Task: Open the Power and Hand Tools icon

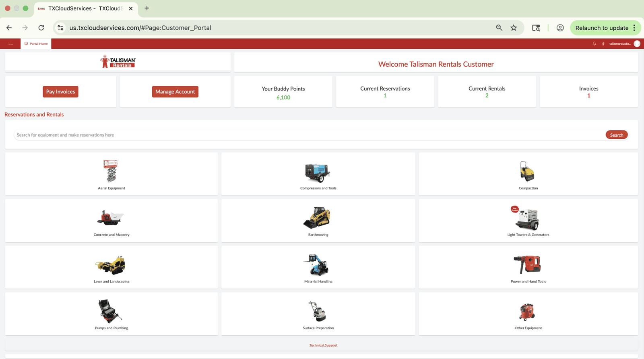Action: click(527, 264)
